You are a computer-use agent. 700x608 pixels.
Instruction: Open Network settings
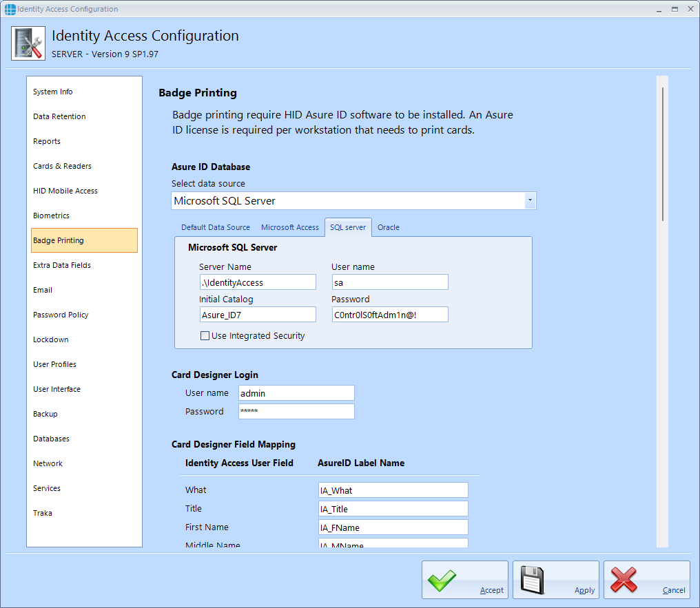pyautogui.click(x=84, y=463)
